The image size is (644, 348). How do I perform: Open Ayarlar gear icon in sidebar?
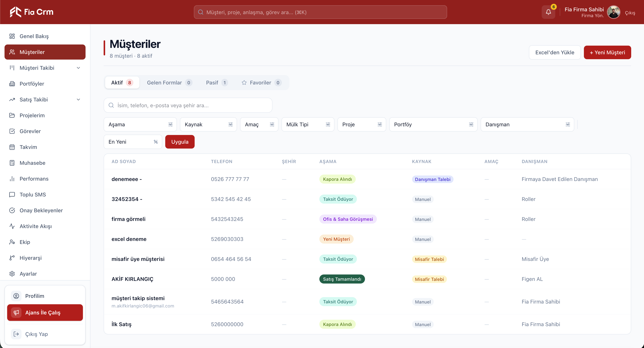[x=12, y=274]
